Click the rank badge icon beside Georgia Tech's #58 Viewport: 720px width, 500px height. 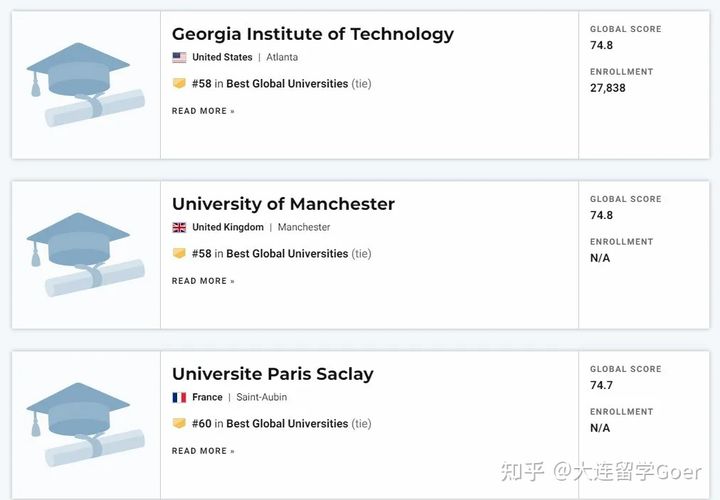(179, 84)
